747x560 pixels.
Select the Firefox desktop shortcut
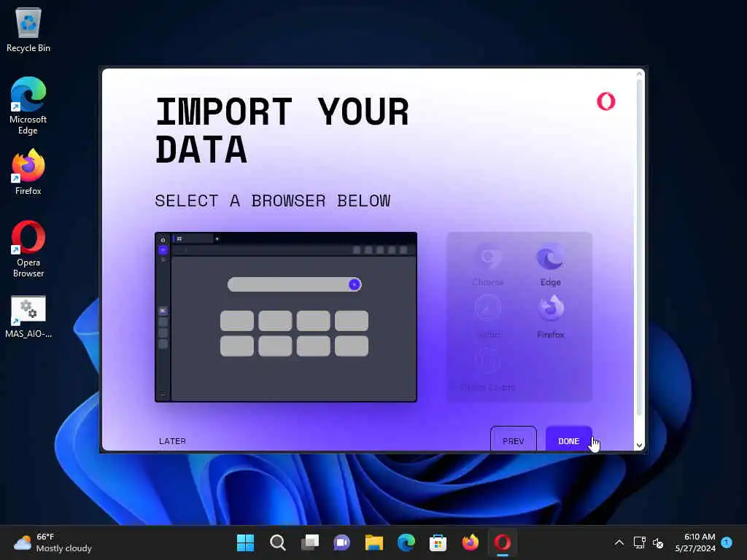pos(28,172)
